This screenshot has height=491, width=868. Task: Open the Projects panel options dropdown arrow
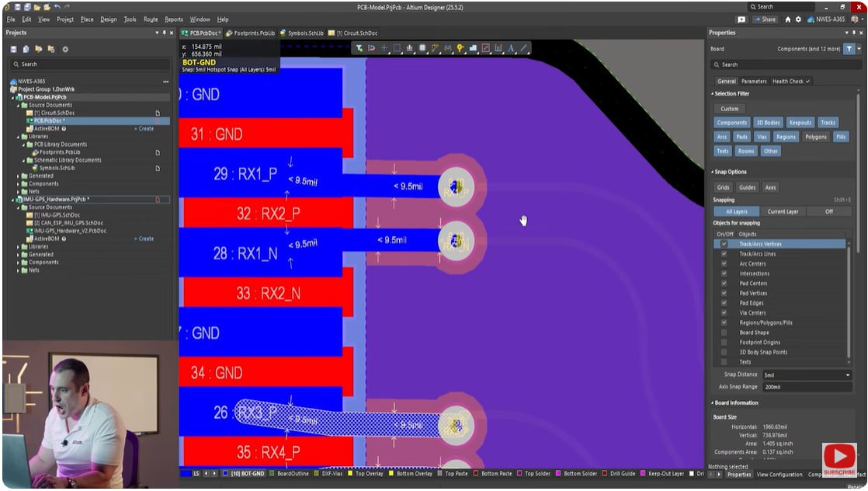[157, 33]
